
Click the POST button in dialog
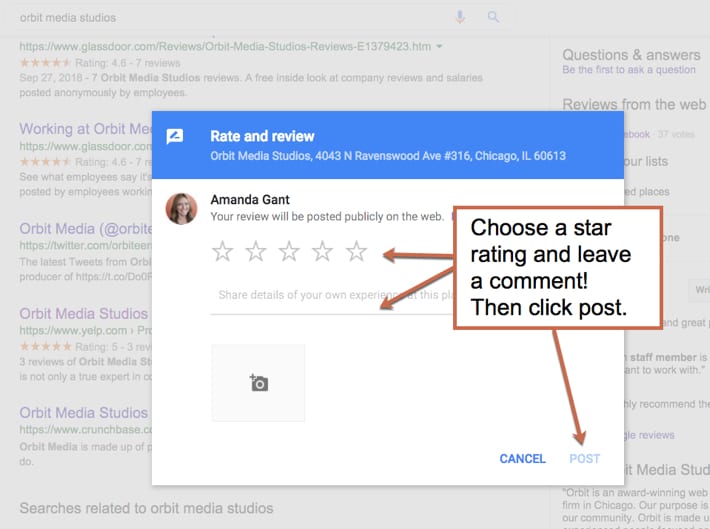point(585,459)
